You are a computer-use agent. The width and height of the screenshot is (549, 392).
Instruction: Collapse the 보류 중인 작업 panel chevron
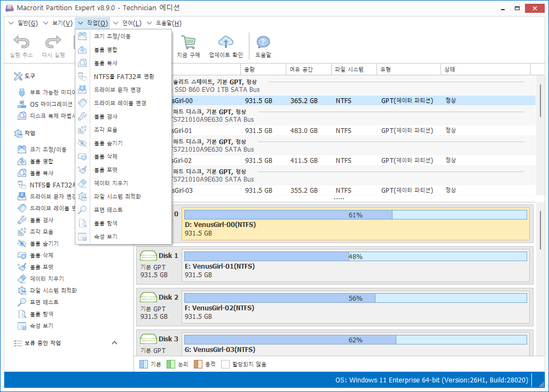click(114, 343)
